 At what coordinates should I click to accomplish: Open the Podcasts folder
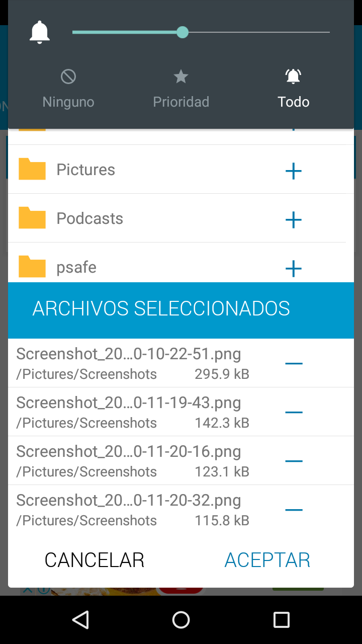pyautogui.click(x=89, y=219)
